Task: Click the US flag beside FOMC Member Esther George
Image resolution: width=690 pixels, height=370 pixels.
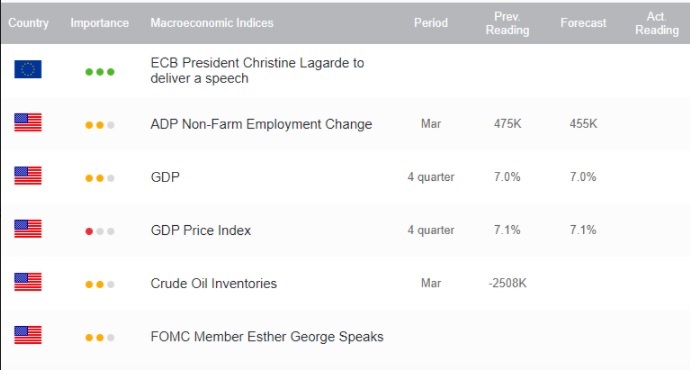Action: [x=28, y=335]
